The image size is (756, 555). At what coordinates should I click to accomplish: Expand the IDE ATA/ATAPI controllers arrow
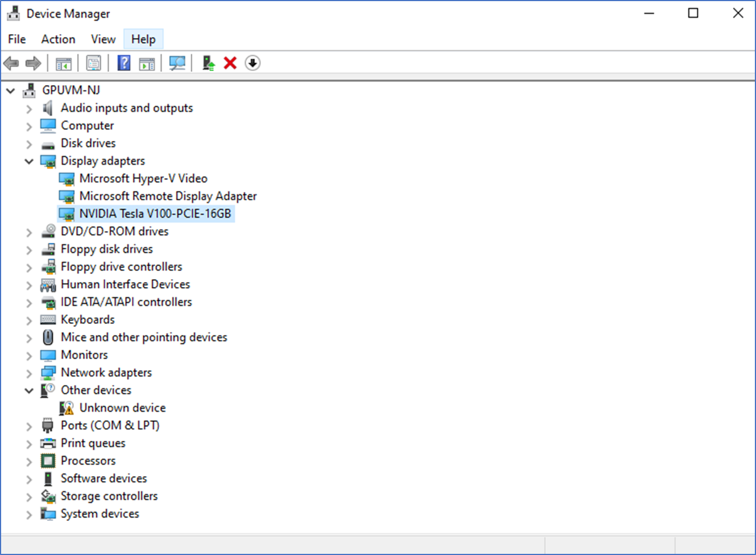pyautogui.click(x=29, y=303)
